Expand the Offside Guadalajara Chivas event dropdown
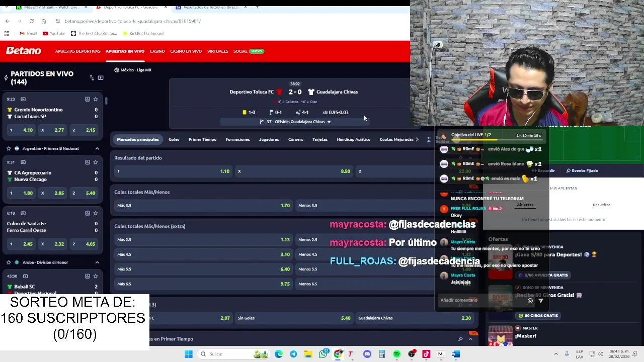Viewport: 644px width, 362px height. (x=329, y=122)
